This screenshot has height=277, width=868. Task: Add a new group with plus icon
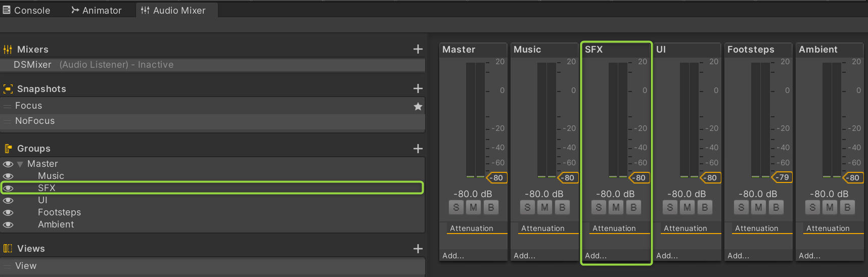(x=418, y=149)
